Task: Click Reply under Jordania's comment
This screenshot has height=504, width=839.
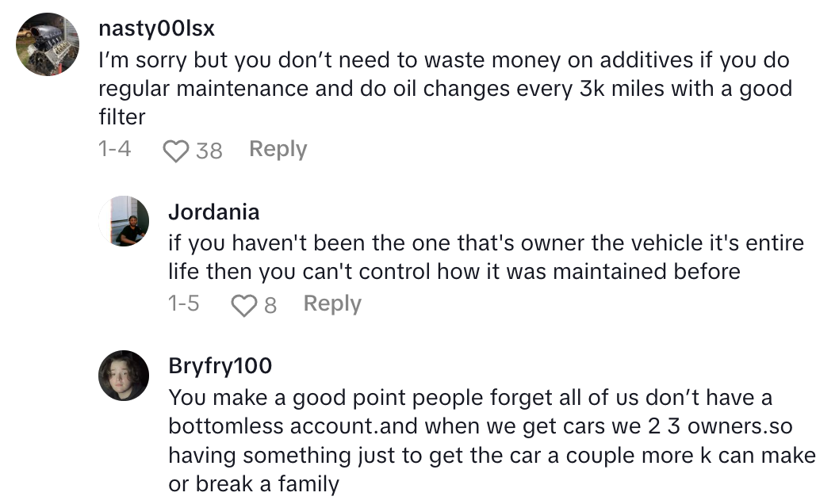Action: pos(332,304)
